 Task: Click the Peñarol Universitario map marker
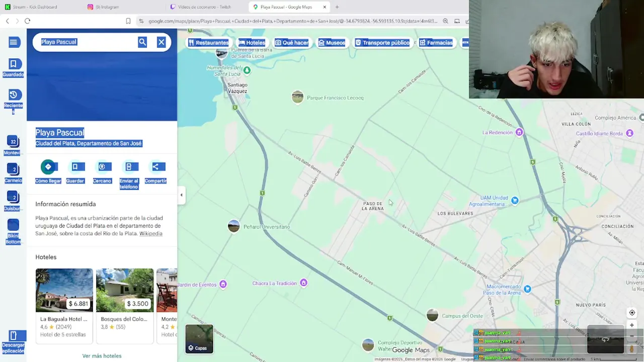coord(234,226)
